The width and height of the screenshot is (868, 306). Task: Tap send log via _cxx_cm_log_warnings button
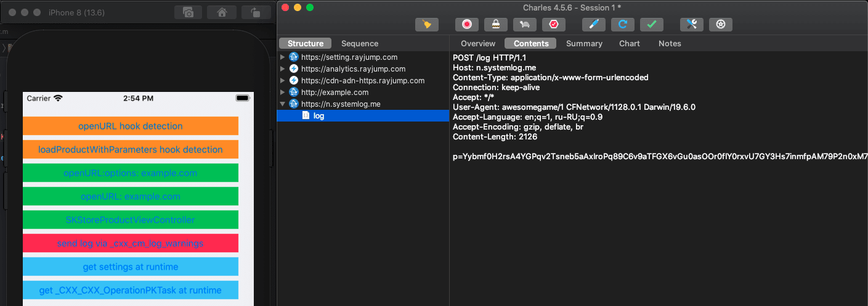[x=131, y=243]
